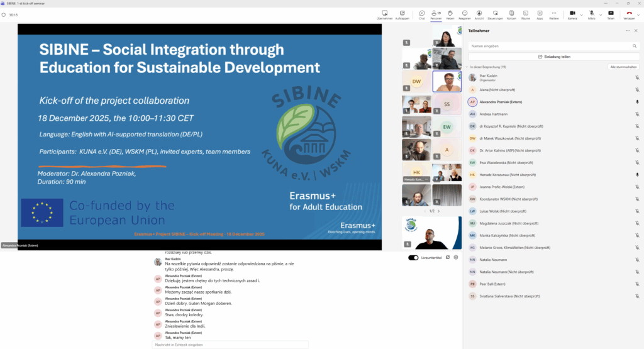Open Reagieren emoji reactions

coord(465,14)
